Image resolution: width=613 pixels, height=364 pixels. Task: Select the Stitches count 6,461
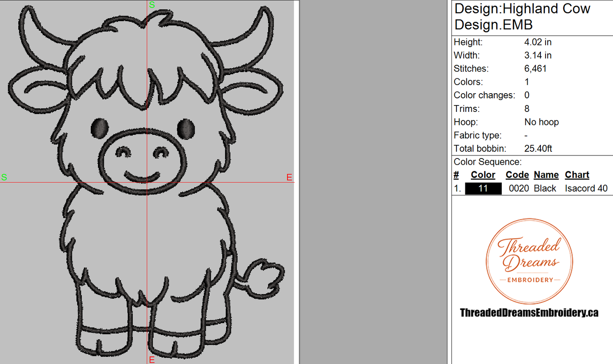pyautogui.click(x=535, y=69)
